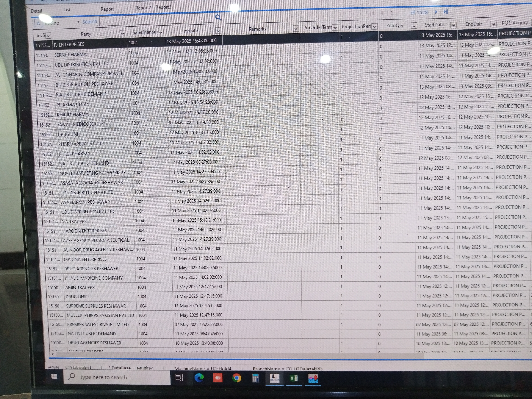Open the Task View icon
Viewport: 532px width, 399px height.
pyautogui.click(x=179, y=378)
